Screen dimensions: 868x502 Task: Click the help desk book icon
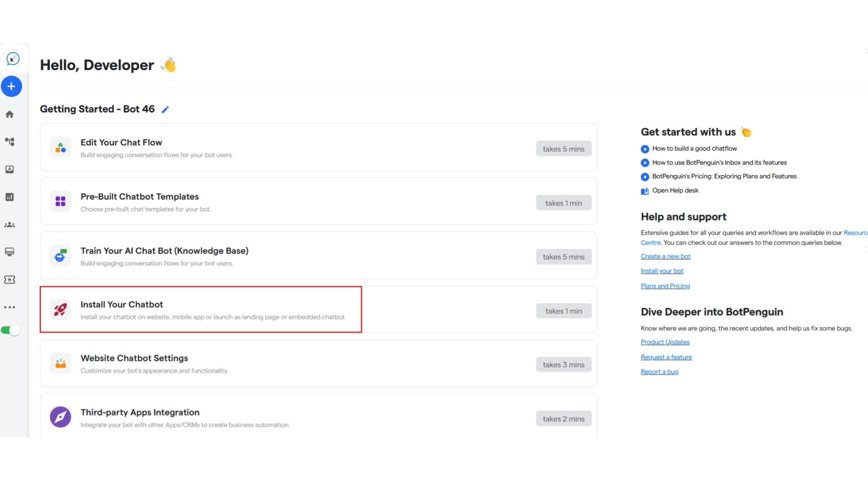coord(645,191)
